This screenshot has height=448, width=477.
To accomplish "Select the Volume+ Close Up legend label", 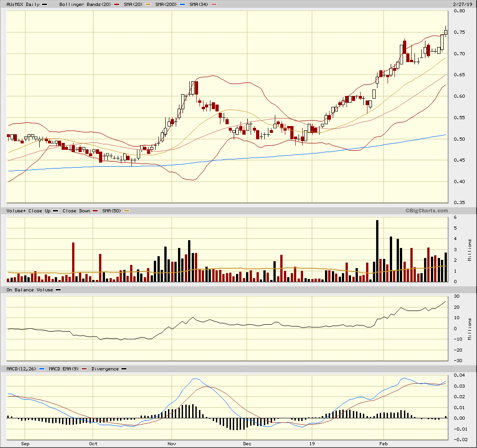I will coord(28,211).
